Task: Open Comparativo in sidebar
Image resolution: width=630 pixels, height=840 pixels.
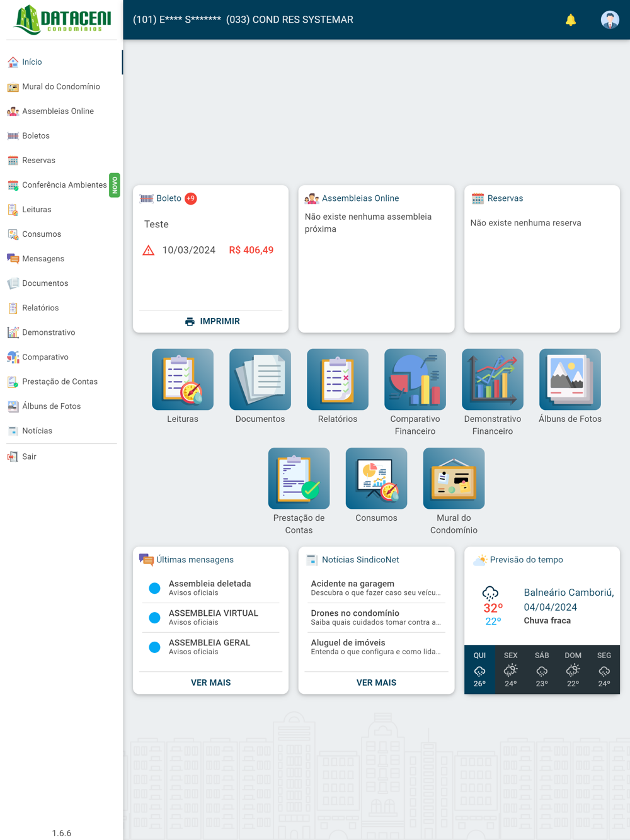Action: (61, 356)
